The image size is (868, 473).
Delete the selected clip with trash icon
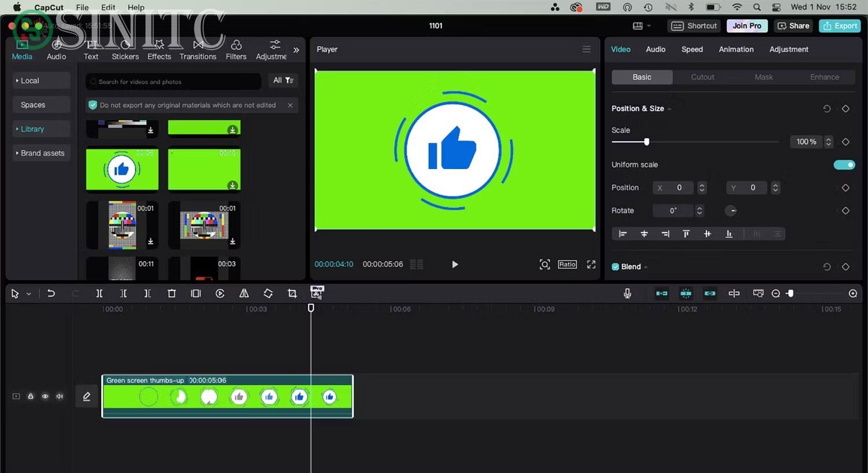pyautogui.click(x=171, y=294)
